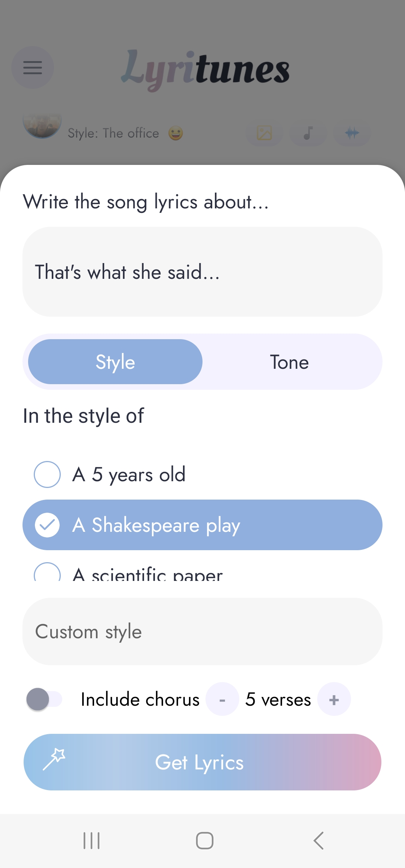Tap the music note icon
405x868 pixels.
(x=308, y=133)
